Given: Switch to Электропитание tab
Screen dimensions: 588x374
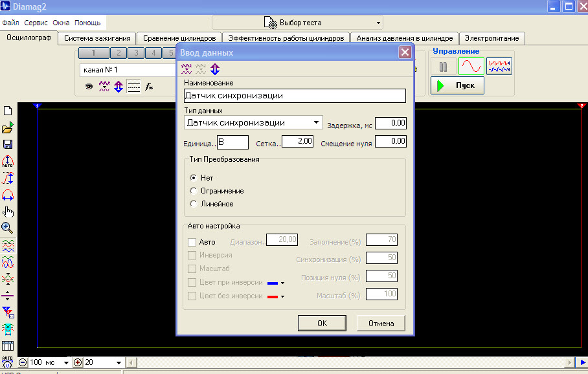Looking at the screenshot, I should click(x=492, y=38).
